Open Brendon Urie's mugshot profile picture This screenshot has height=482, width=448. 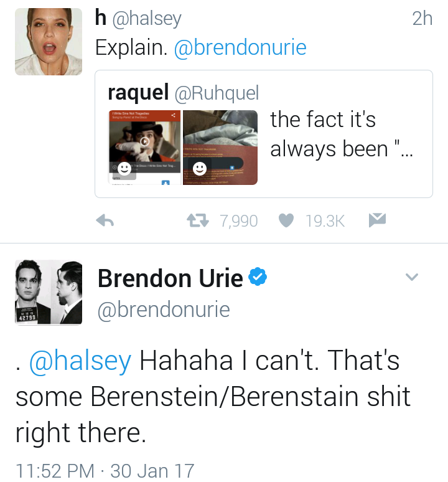pyautogui.click(x=49, y=292)
